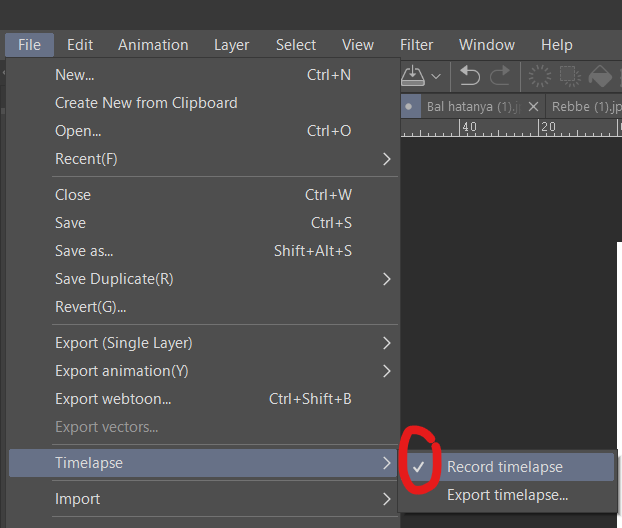
Task: Click the Redo arrow icon
Action: click(500, 75)
